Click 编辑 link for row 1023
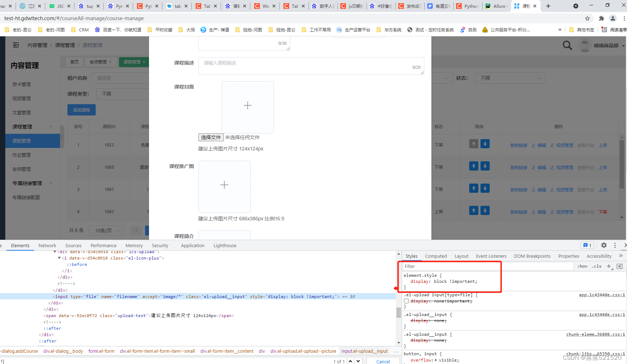The height and width of the screenshot is (364, 627). [539, 145]
